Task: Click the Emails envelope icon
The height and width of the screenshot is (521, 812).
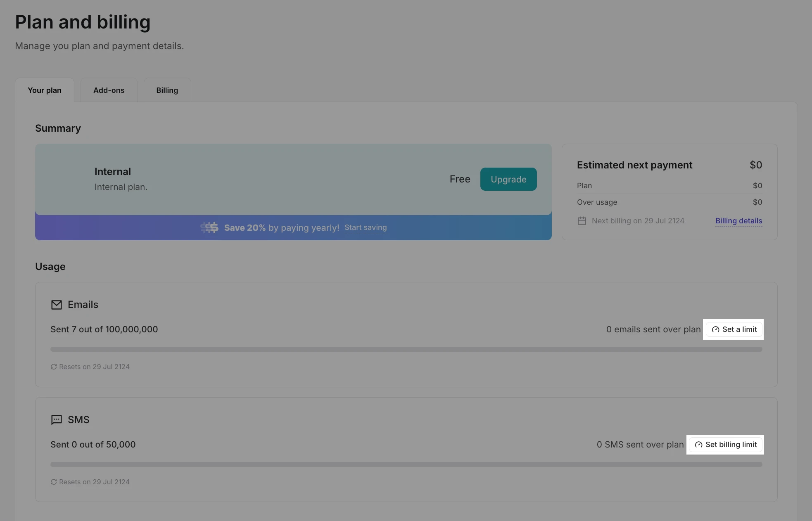Action: click(56, 305)
